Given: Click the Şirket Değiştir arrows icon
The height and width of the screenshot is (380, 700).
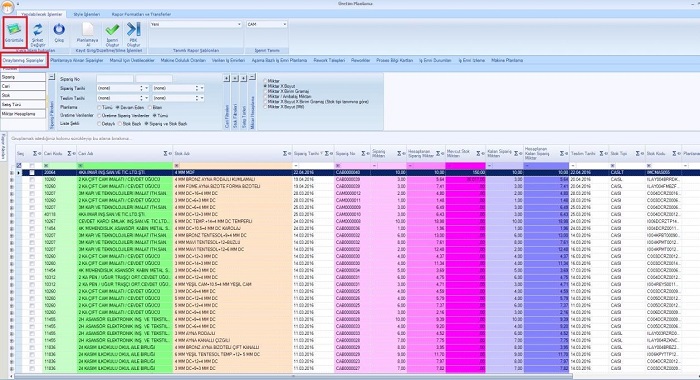Looking at the screenshot, I should pyautogui.click(x=38, y=29).
